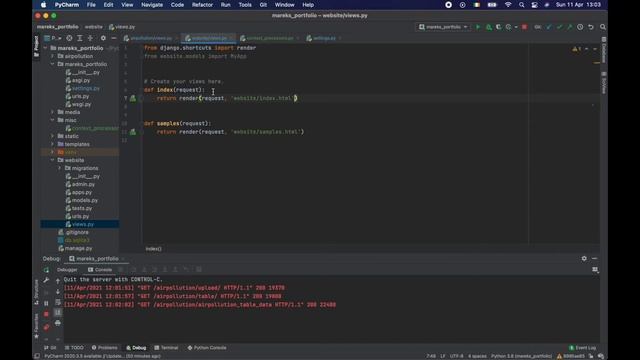Hide the Project panel with minus icon
This screenshot has width=640, height=360.
[x=114, y=38]
